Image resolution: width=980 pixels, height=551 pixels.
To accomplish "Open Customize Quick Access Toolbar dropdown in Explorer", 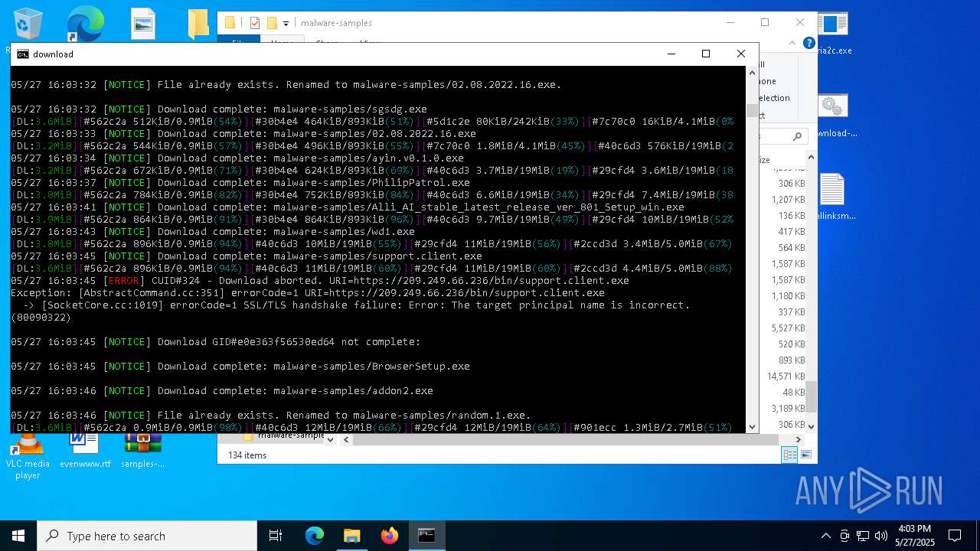I will tap(286, 24).
